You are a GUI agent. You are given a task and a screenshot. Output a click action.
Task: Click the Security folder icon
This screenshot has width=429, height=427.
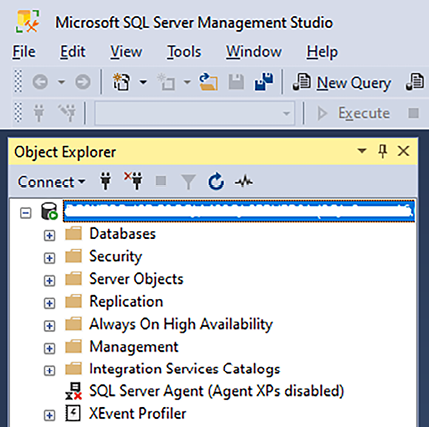pyautogui.click(x=73, y=256)
